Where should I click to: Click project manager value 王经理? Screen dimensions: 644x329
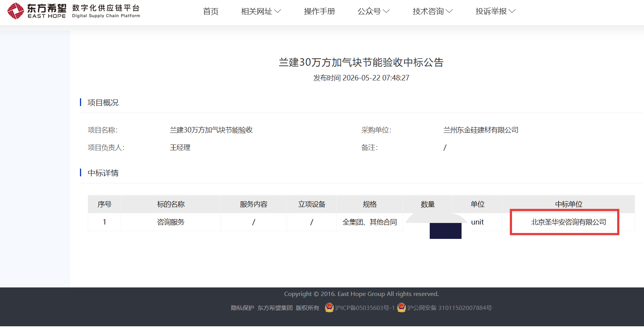(x=180, y=148)
